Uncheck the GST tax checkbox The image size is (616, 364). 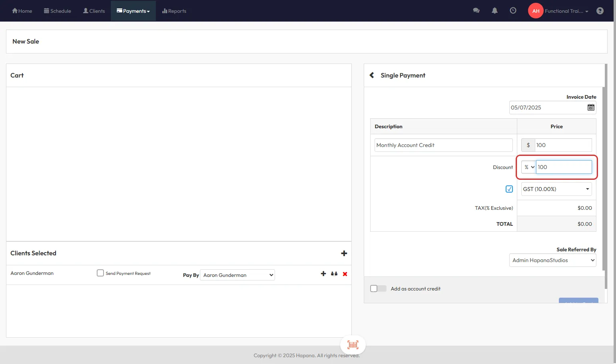pyautogui.click(x=509, y=189)
